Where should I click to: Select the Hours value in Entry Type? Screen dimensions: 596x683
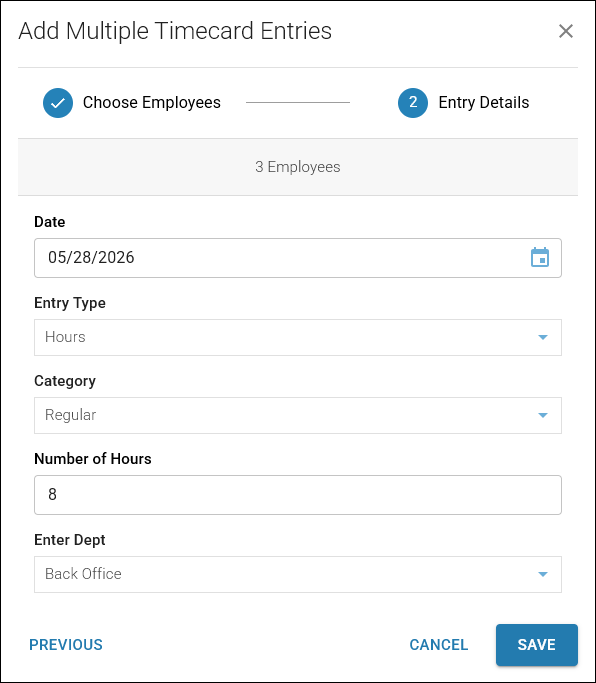click(x=65, y=337)
